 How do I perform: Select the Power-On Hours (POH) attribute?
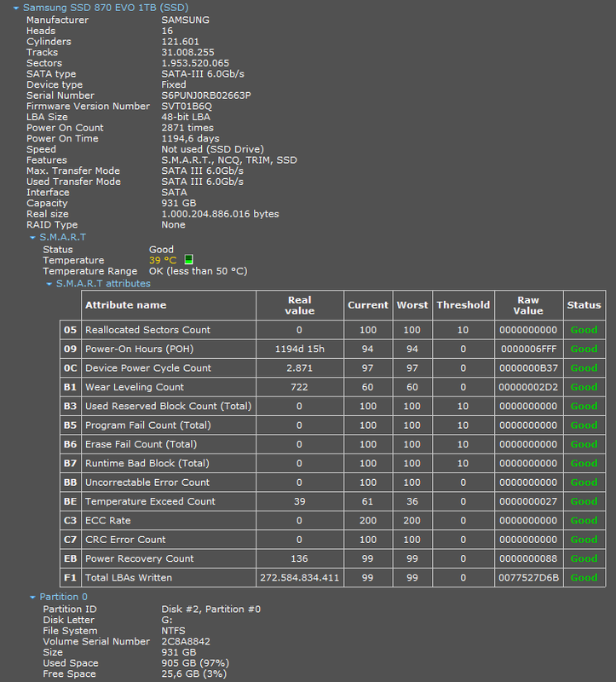click(x=139, y=349)
